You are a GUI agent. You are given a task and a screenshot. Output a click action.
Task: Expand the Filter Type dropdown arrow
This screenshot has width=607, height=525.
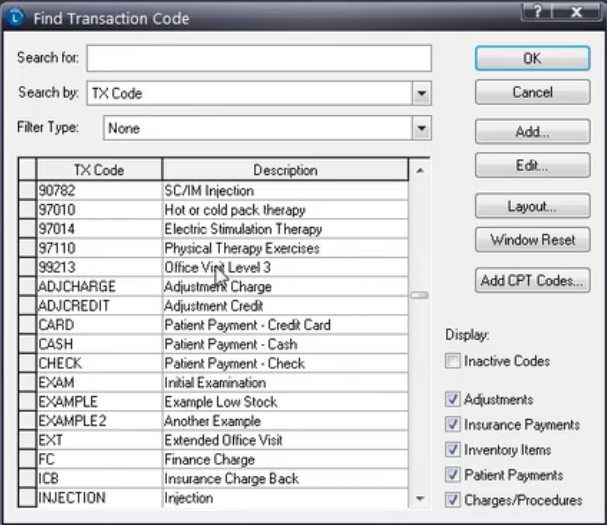(x=422, y=128)
